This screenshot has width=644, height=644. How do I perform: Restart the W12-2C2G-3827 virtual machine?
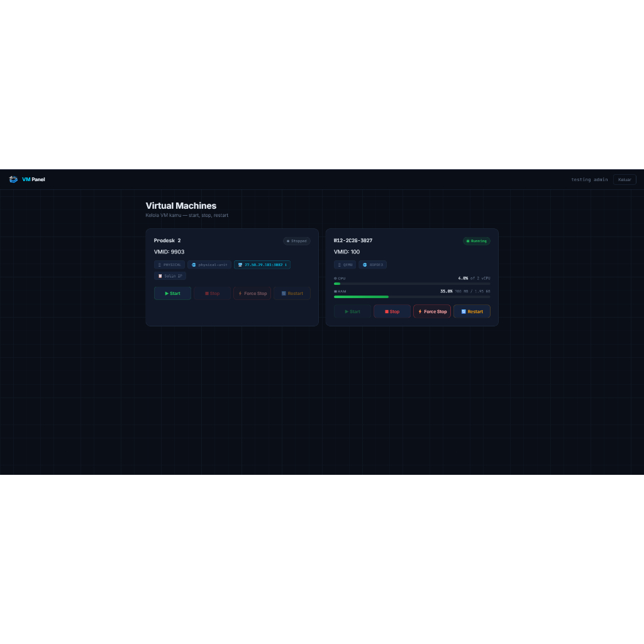(x=472, y=311)
